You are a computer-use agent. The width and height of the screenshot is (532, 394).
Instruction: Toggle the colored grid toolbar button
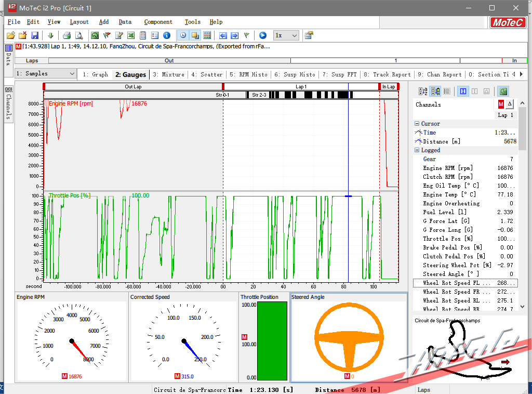(207, 35)
